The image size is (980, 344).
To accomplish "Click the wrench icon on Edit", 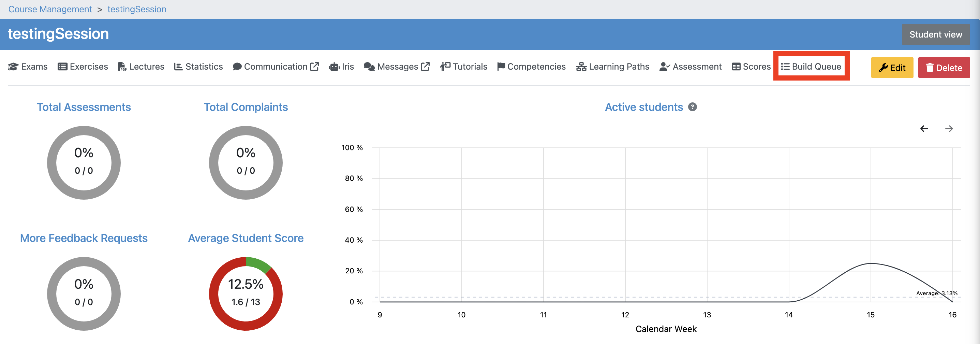I will 884,68.
